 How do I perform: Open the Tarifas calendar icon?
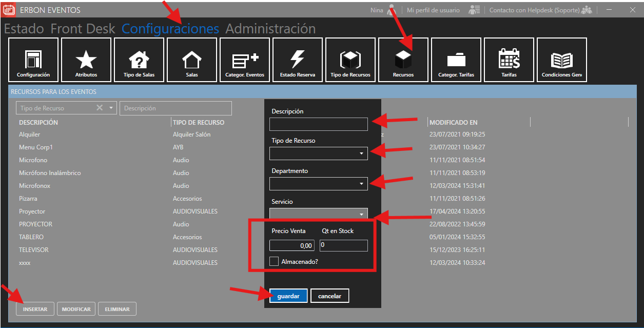pyautogui.click(x=509, y=60)
